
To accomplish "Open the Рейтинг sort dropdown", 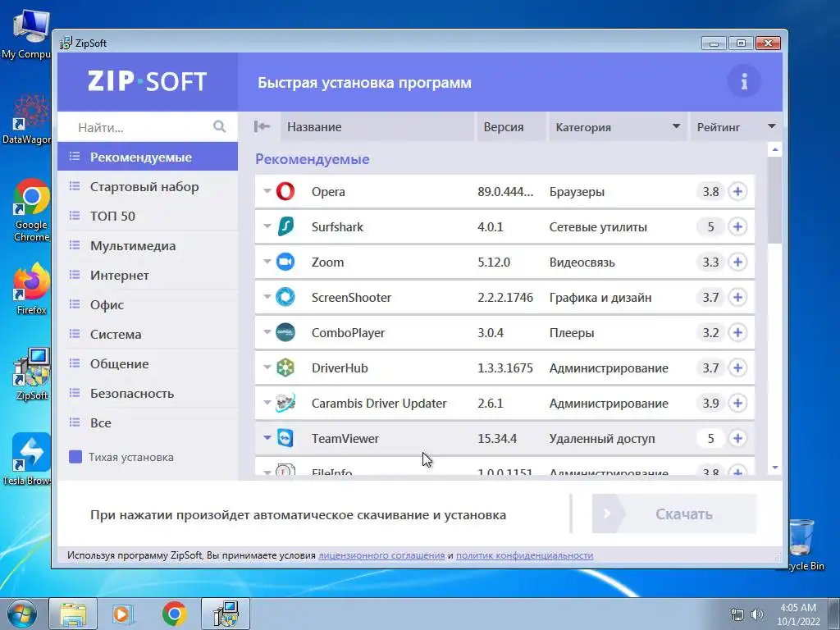I will 771,126.
